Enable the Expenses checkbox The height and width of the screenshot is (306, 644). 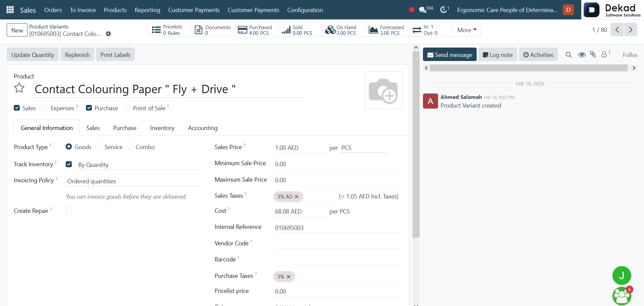click(45, 108)
